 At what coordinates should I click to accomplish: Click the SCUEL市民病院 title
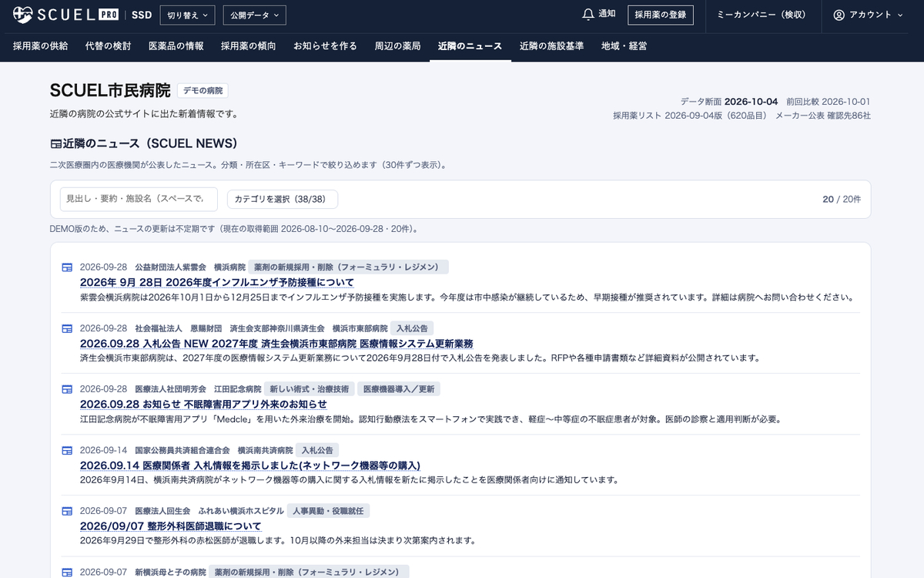[110, 90]
